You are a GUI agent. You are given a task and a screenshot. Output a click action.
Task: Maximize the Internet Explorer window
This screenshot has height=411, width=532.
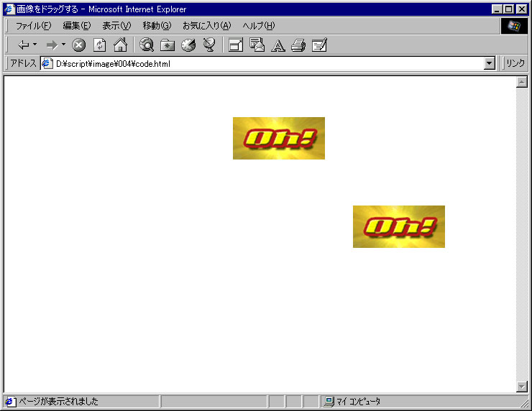coord(508,9)
